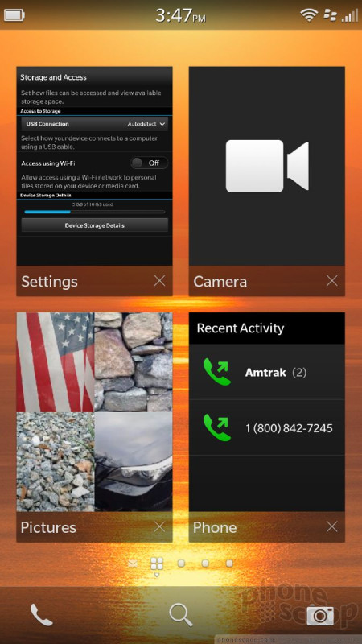The image size is (362, 644).
Task: Select the active frames grid page indicator
Action: point(156,564)
